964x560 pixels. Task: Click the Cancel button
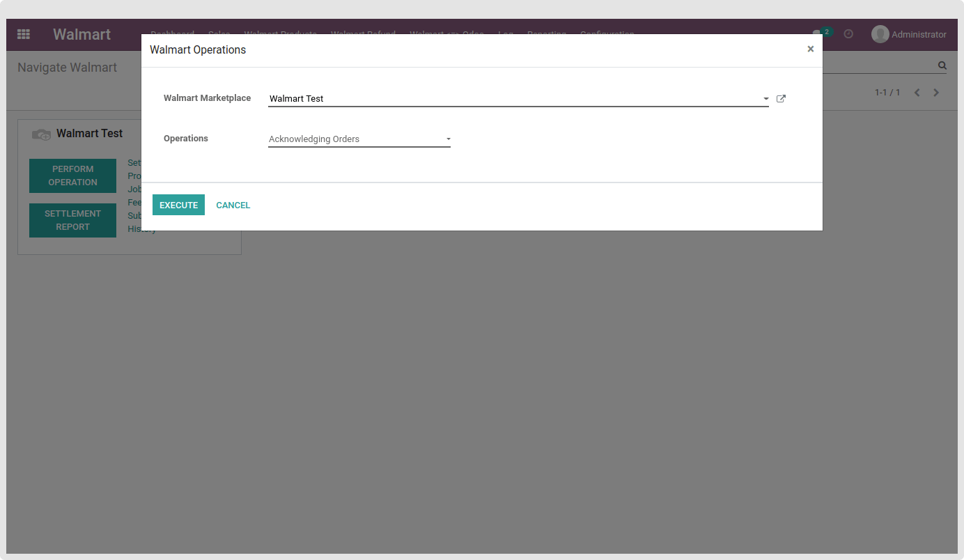[x=233, y=205]
